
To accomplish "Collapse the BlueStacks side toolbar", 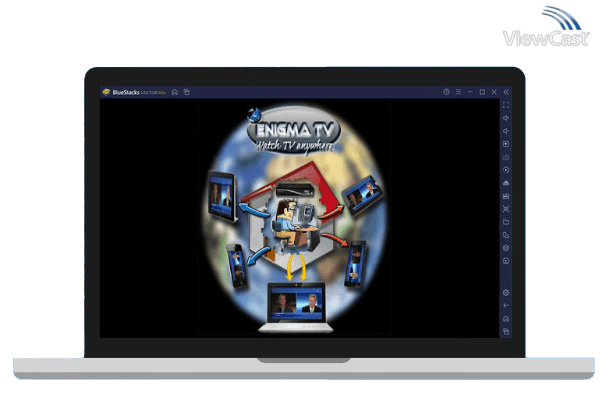I will click(506, 92).
